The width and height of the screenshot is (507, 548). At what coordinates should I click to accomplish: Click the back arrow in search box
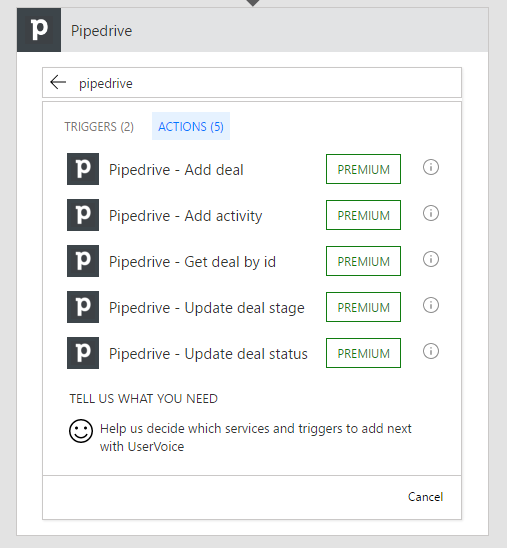[x=58, y=82]
